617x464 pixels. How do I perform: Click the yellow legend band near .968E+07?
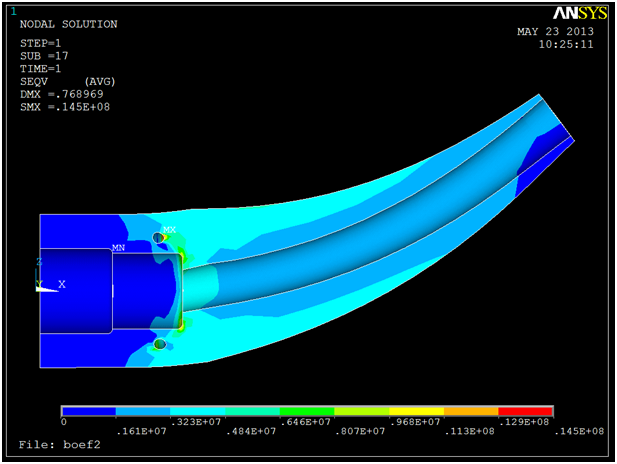click(x=416, y=411)
